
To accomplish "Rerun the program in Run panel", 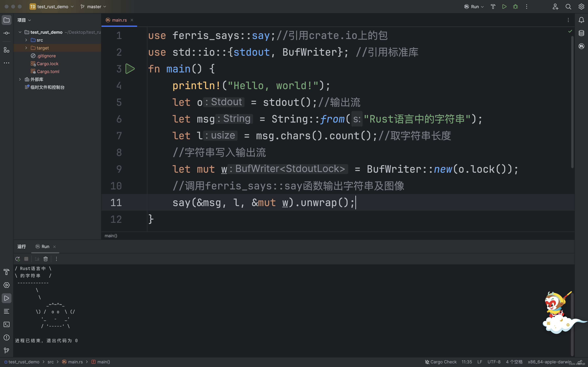I will (x=18, y=259).
